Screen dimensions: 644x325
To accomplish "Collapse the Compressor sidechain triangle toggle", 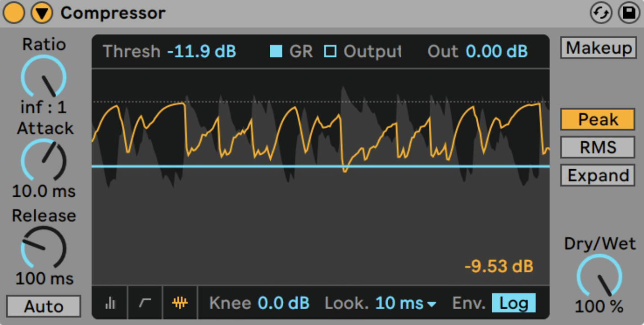I will (x=42, y=13).
